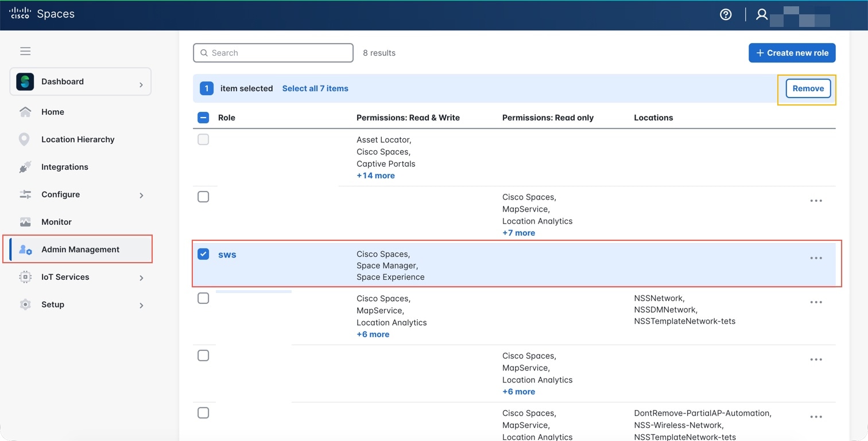Click the Home house icon

[x=25, y=112]
